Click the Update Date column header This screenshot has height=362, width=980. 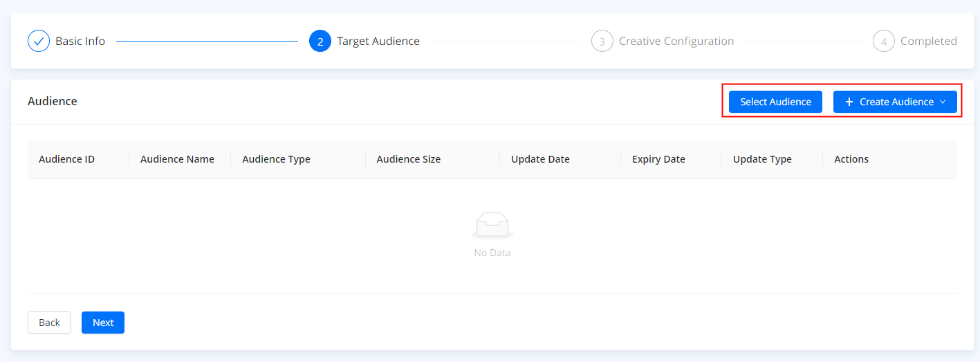tap(540, 159)
